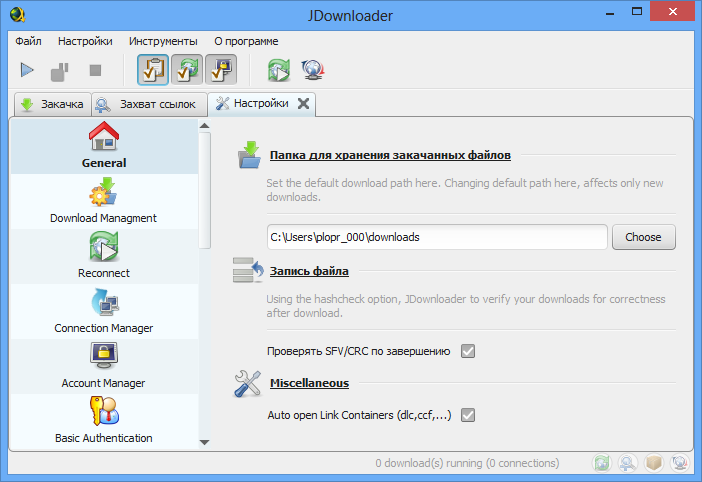
Task: Click the globe update status bar icon
Action: (680, 463)
